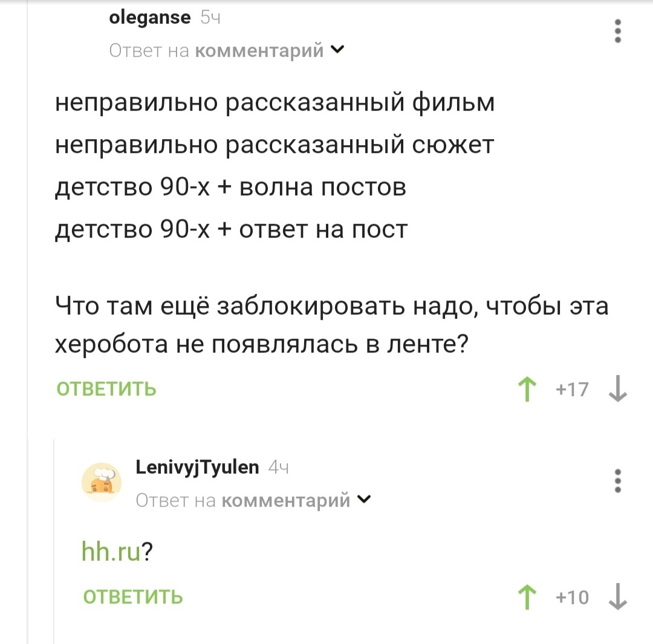Click ОТВЕТИТЬ under the hh.ru reply

click(x=133, y=597)
